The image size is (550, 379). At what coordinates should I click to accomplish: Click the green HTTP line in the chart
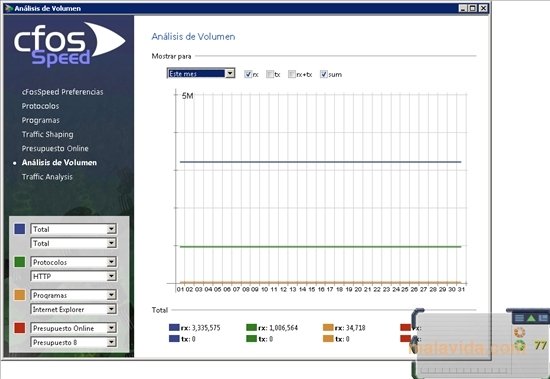click(x=320, y=247)
